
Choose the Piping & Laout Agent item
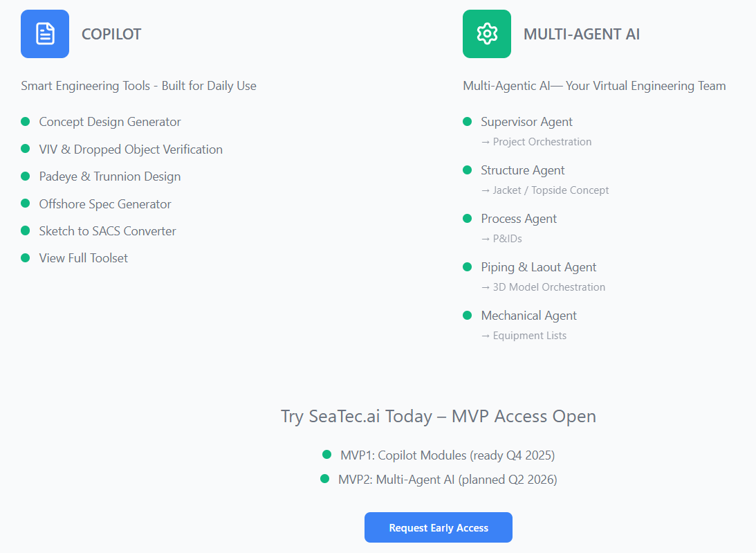pos(539,267)
